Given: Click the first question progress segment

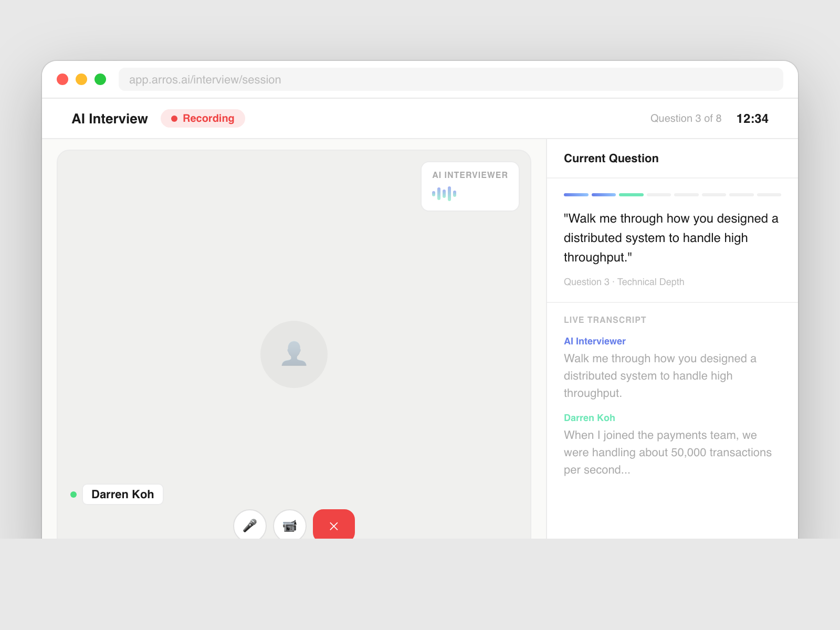Looking at the screenshot, I should point(576,195).
